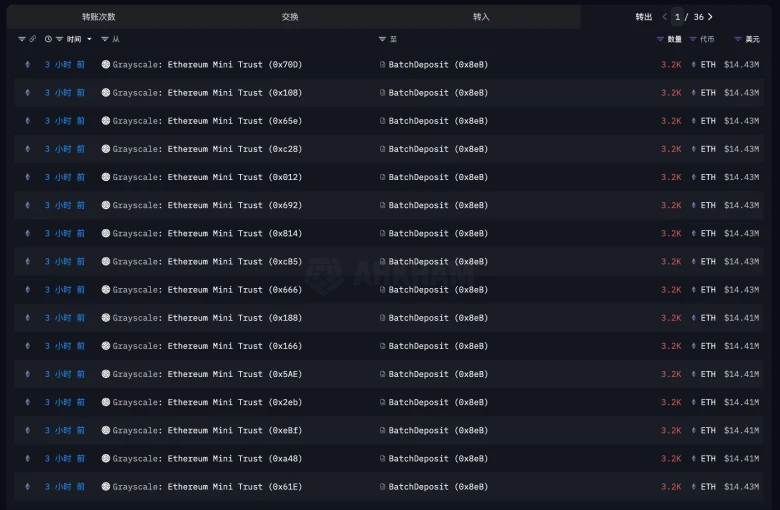780x510 pixels.
Task: Click the filter icon next to 至 header
Action: pos(382,39)
